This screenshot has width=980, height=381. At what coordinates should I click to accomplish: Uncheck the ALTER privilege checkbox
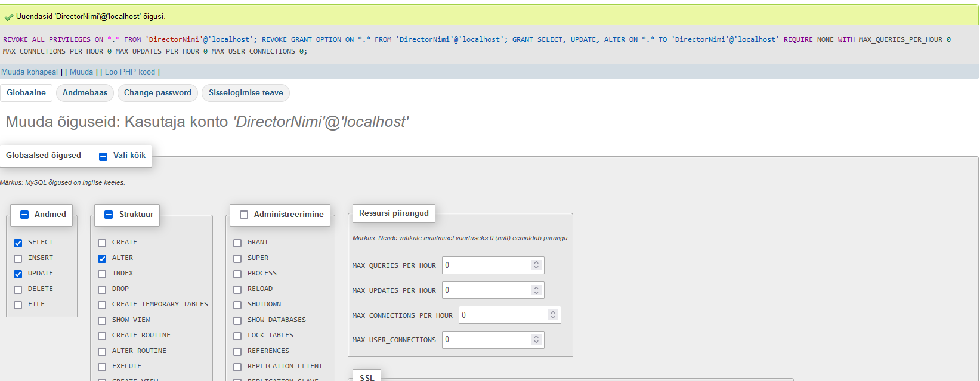click(x=102, y=258)
